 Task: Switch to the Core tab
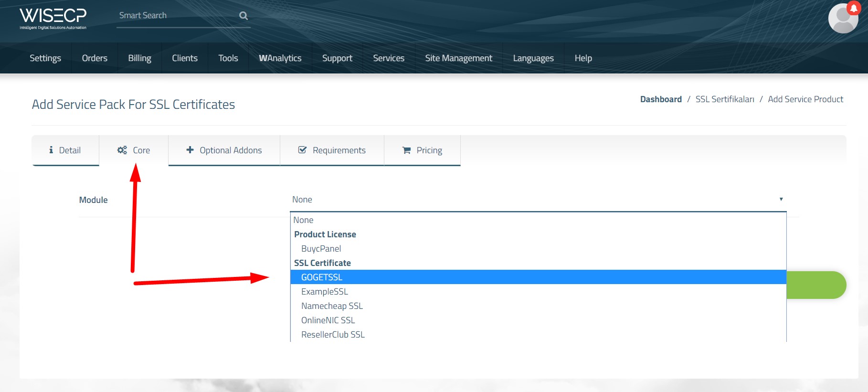click(134, 150)
